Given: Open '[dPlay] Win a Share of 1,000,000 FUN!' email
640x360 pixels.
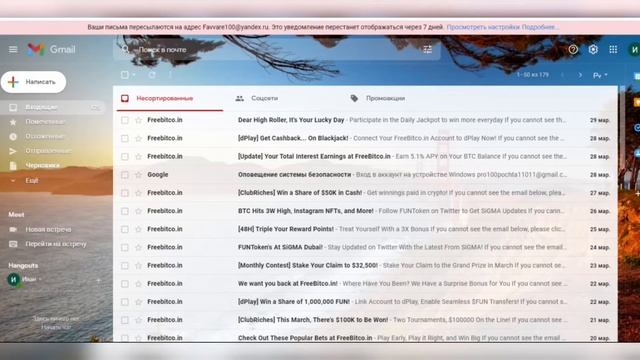Looking at the screenshot, I should [x=365, y=302].
